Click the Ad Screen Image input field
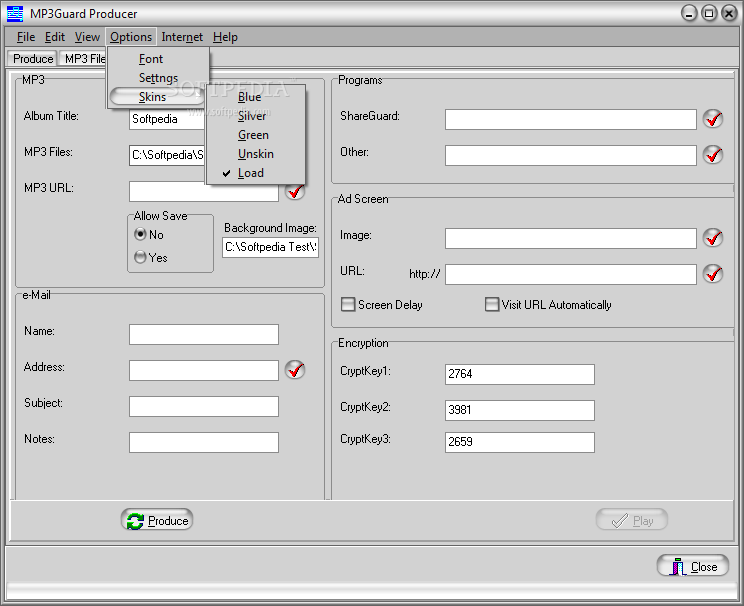Viewport: 744px width, 606px height. pyautogui.click(x=571, y=238)
